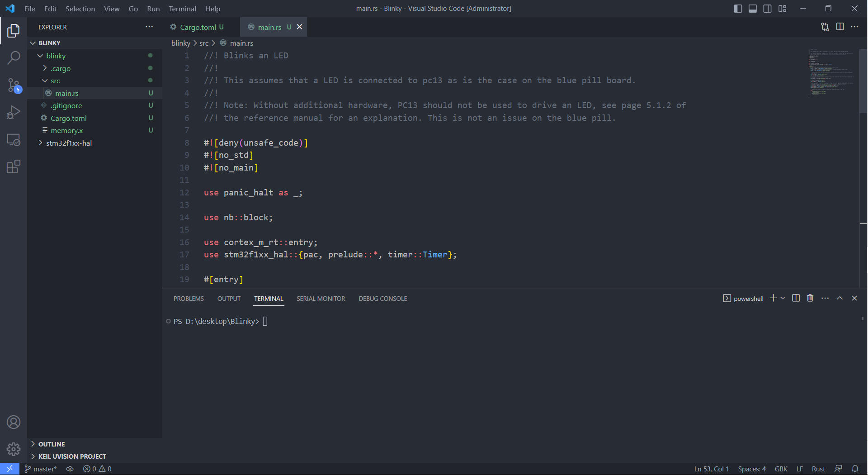Image resolution: width=868 pixels, height=475 pixels.
Task: Change the Rust language mode in status bar
Action: coord(818,469)
